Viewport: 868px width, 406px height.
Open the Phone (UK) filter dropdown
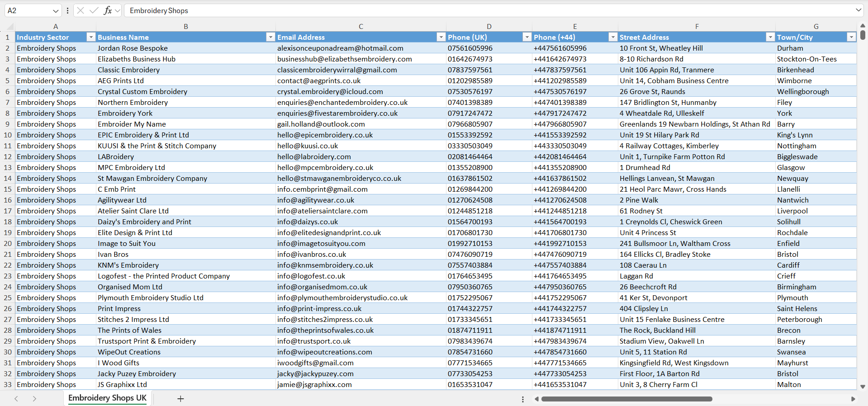click(527, 37)
